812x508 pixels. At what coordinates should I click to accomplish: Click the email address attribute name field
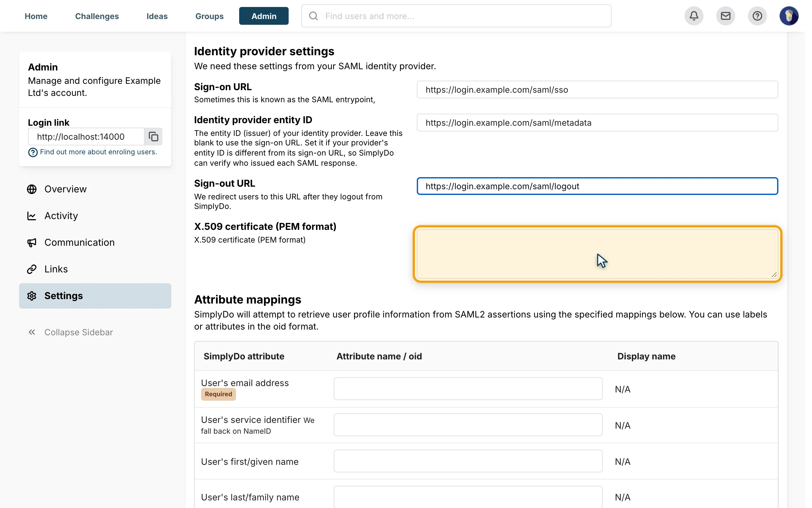tap(468, 389)
